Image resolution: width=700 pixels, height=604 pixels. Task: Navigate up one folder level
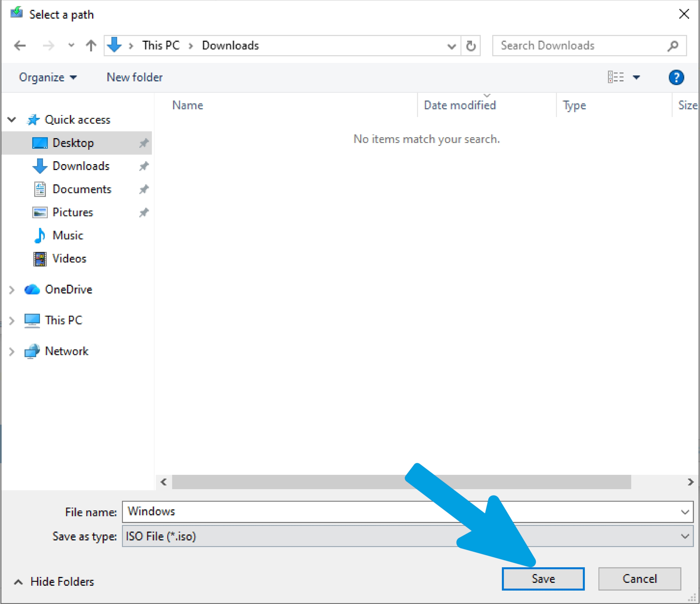(x=90, y=45)
